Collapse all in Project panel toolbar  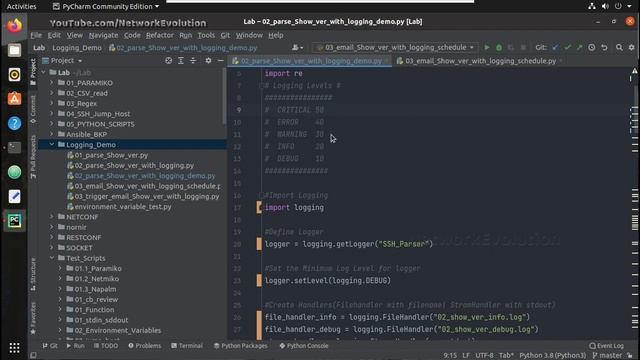tap(193, 60)
